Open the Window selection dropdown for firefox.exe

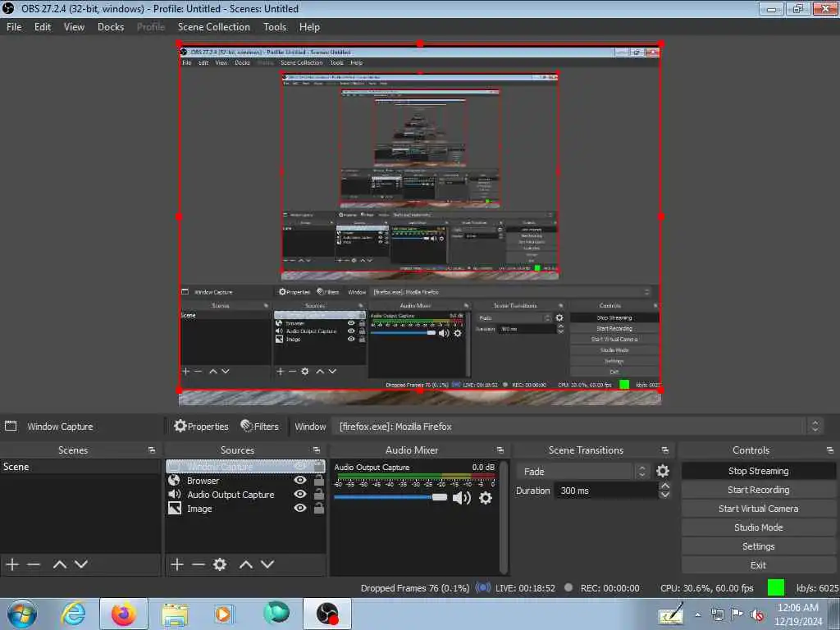pyautogui.click(x=577, y=427)
